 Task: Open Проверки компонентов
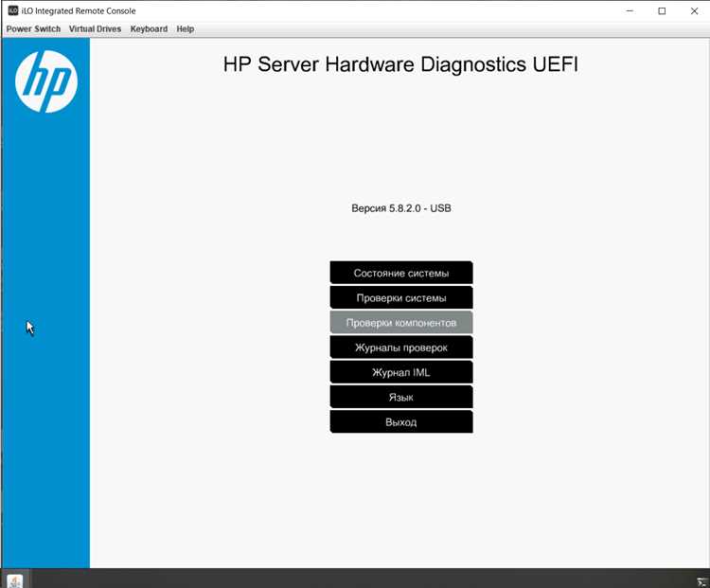(x=401, y=323)
